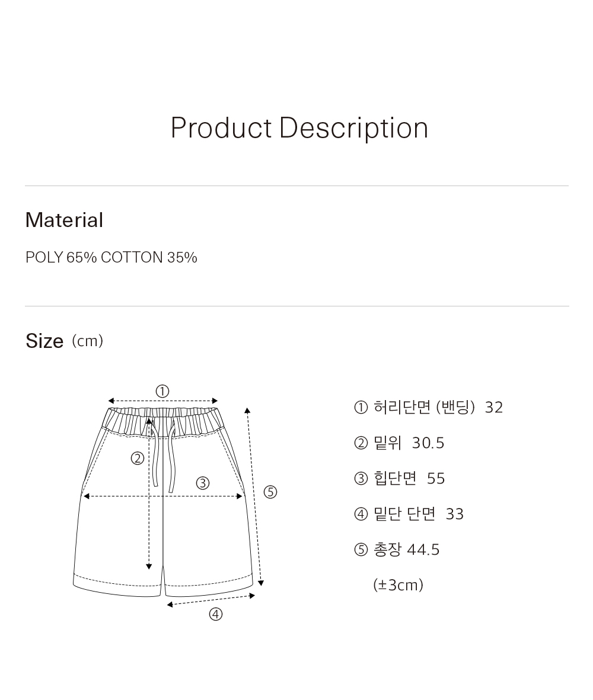Viewport: 593px width, 700px height.
Task: Click circled number 2 on the shorts diagram
Action: [138, 459]
